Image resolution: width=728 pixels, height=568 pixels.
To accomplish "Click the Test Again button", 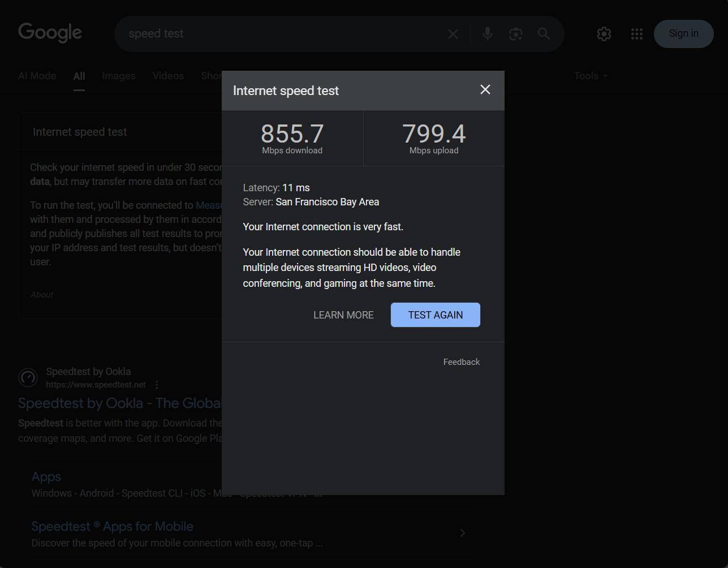I will tap(435, 315).
